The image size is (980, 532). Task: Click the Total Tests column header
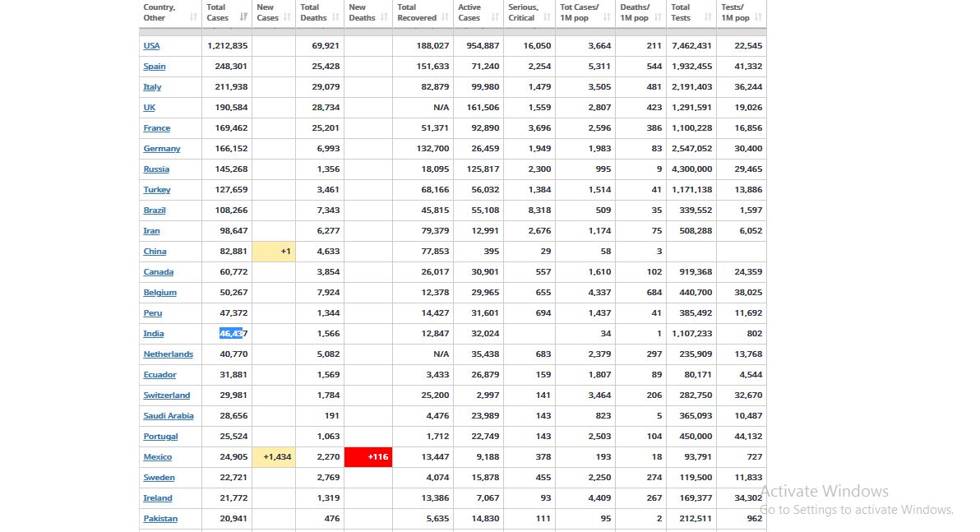[x=681, y=12]
